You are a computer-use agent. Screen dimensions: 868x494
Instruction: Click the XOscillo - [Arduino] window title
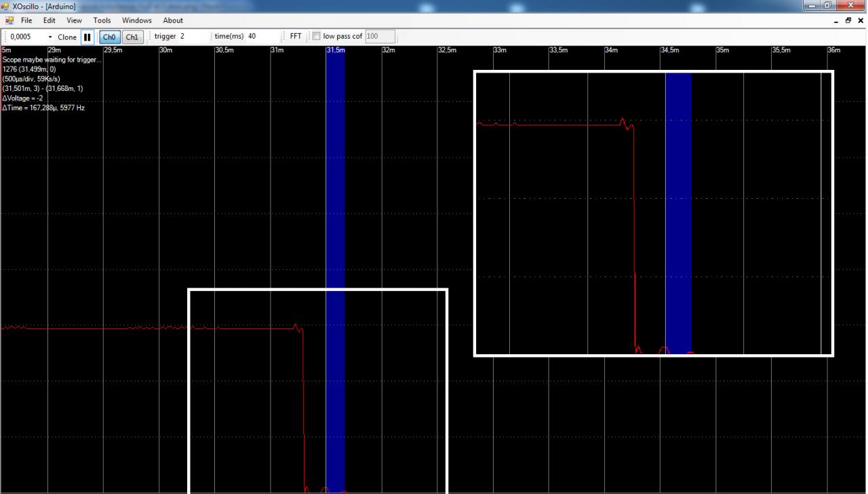pyautogui.click(x=43, y=6)
